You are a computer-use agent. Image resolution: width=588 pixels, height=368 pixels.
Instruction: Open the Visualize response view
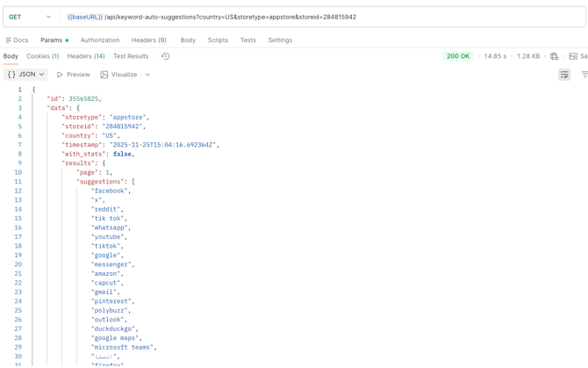[x=118, y=75]
